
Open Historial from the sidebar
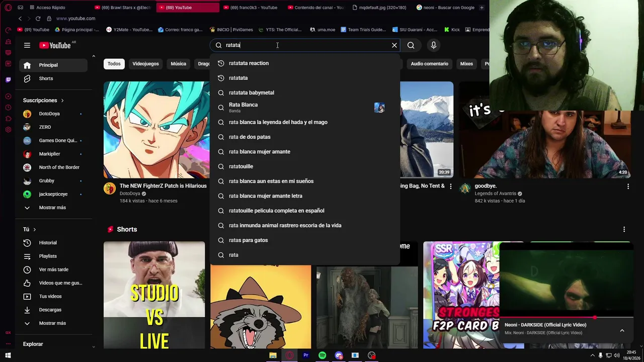point(53,243)
